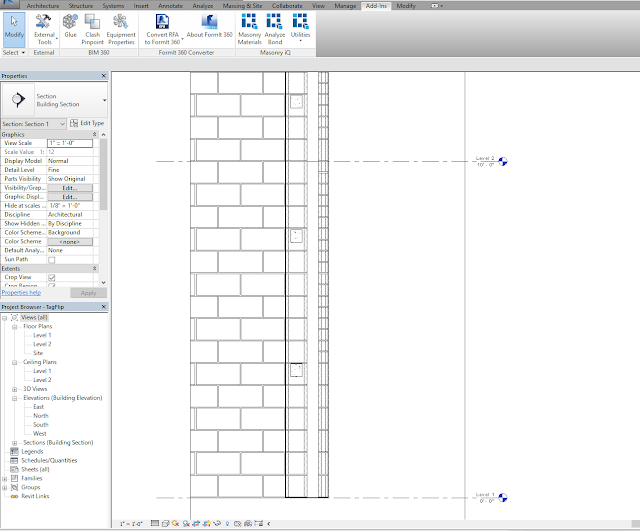Collapse the Graphics properties group
This screenshot has width=640, height=531.
94,134
